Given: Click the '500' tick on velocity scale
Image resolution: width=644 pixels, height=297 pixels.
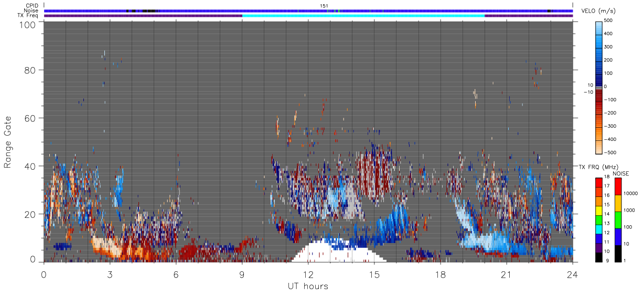Looking at the screenshot, I should [x=609, y=20].
